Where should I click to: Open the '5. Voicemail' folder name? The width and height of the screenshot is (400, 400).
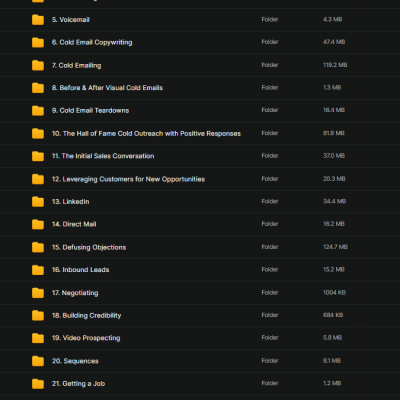[71, 20]
